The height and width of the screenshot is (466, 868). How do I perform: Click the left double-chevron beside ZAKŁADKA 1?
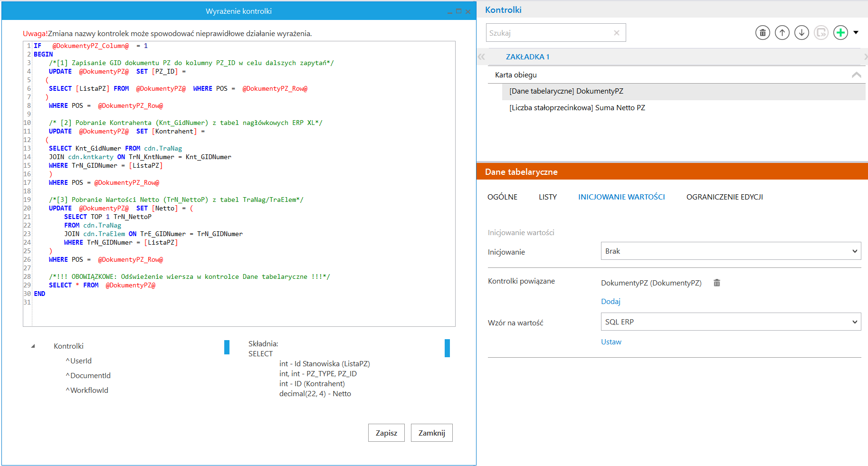pyautogui.click(x=481, y=57)
